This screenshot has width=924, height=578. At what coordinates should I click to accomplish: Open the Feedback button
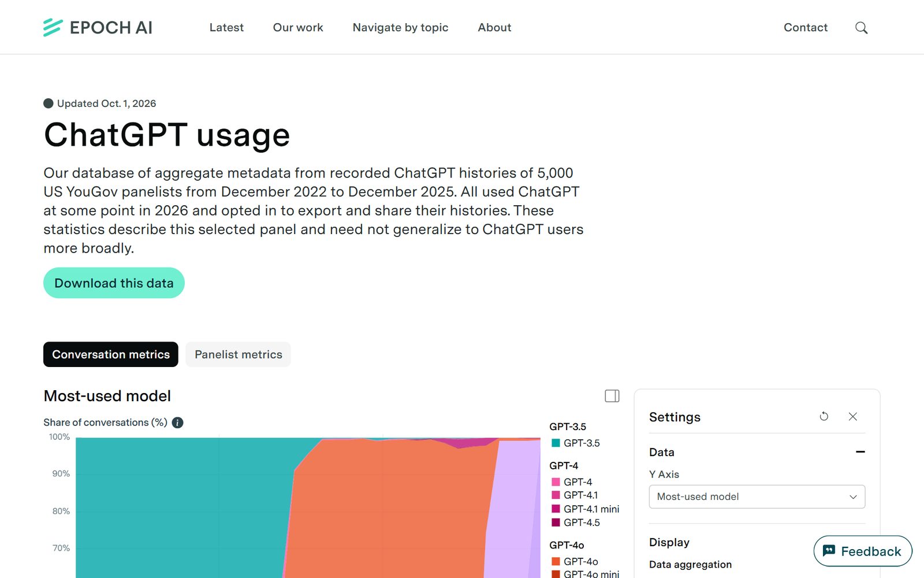[x=863, y=551]
